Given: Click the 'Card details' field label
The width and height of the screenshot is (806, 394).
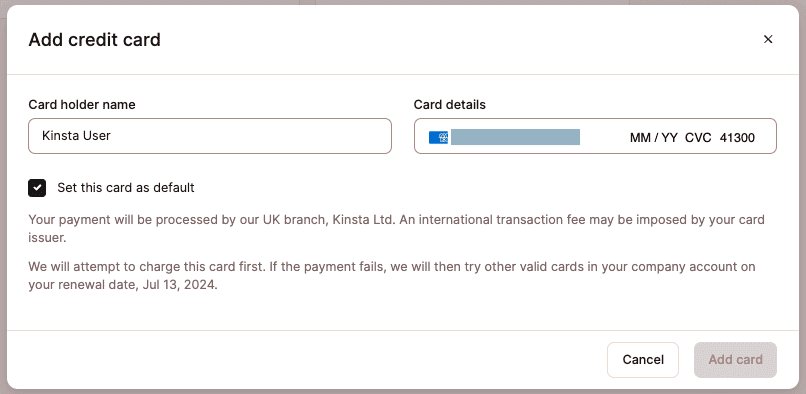Looking at the screenshot, I should pos(450,104).
